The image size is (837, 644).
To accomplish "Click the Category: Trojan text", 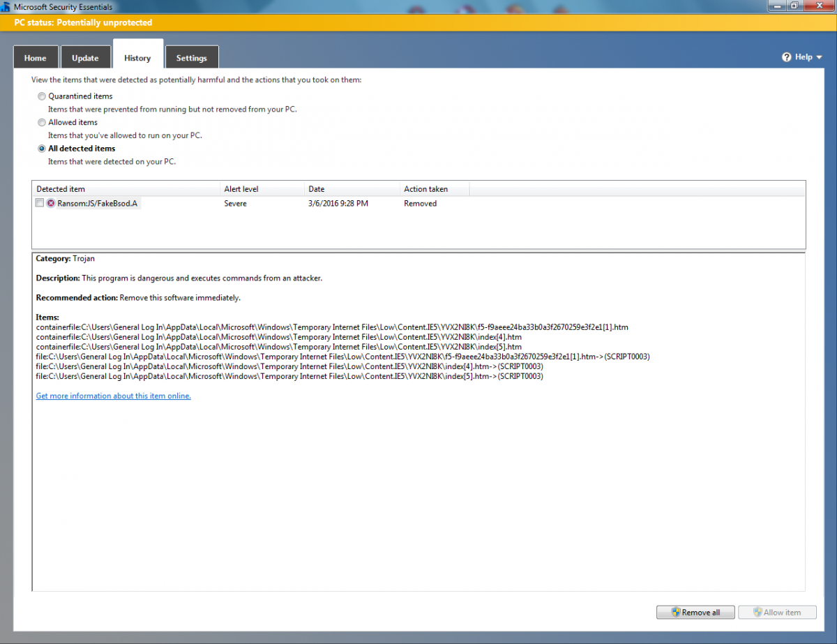I will pyautogui.click(x=66, y=258).
